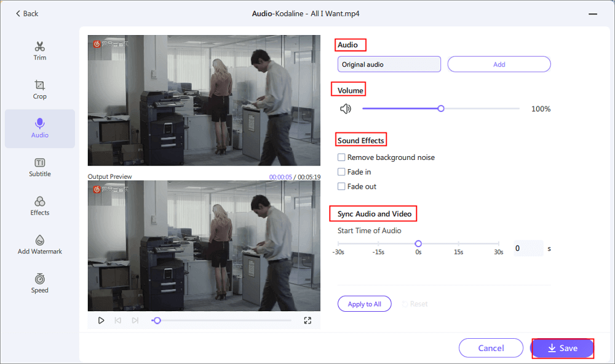Click the 100% volume value
615x364 pixels.
tap(541, 109)
